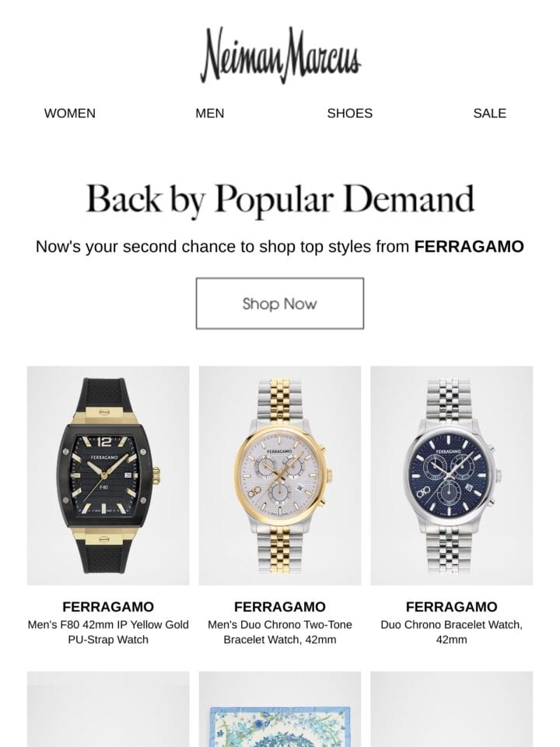The width and height of the screenshot is (560, 747).
Task: Select the bold FERRAGAMO text in subtitle
Action: 469,247
